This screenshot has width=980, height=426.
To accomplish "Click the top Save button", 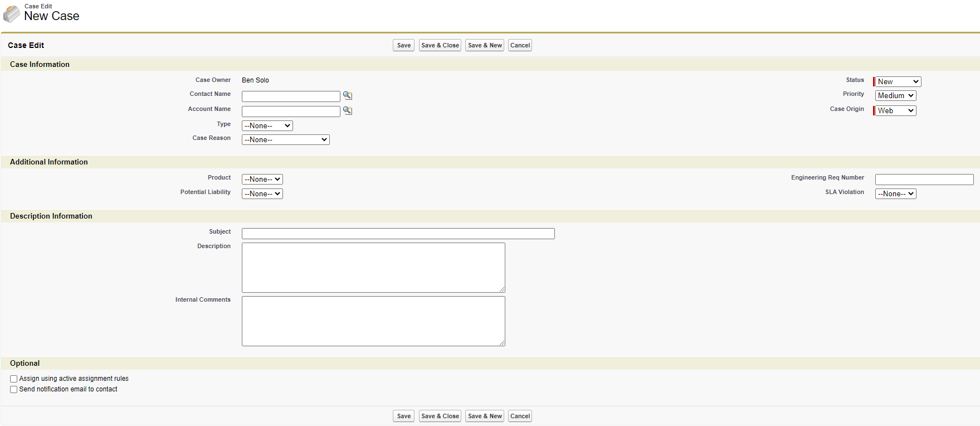I will [x=403, y=46].
